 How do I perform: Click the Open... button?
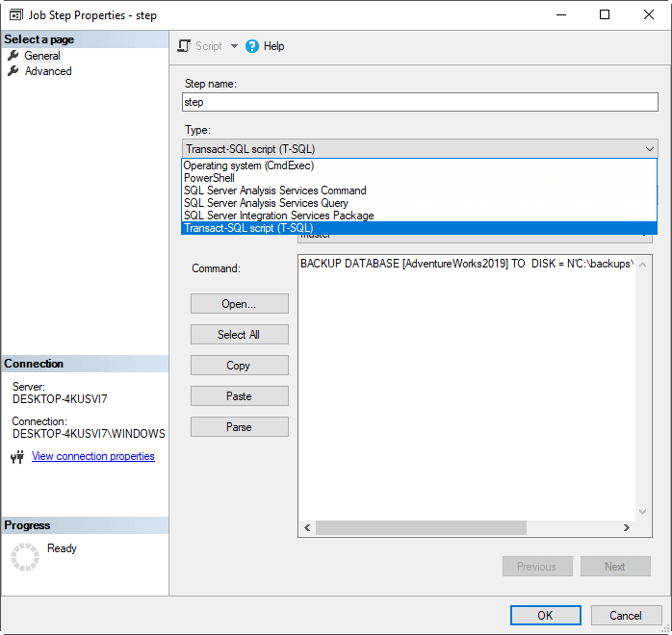coord(239,304)
